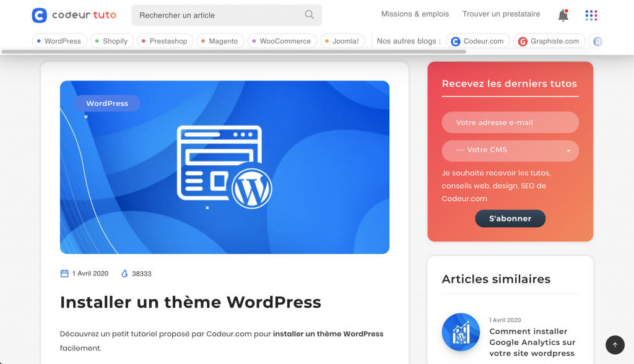Click the 38333 view count

142,274
